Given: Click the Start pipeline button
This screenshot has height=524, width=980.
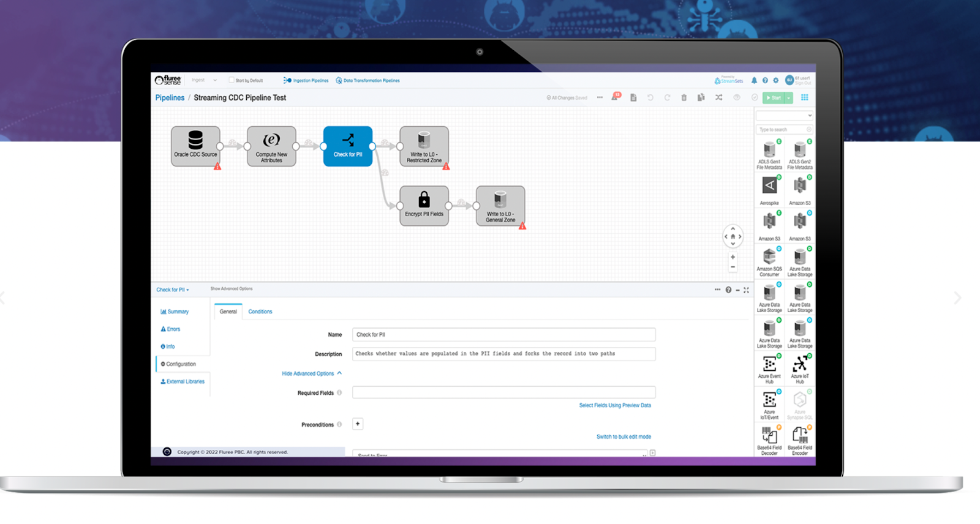Looking at the screenshot, I should coord(774,98).
